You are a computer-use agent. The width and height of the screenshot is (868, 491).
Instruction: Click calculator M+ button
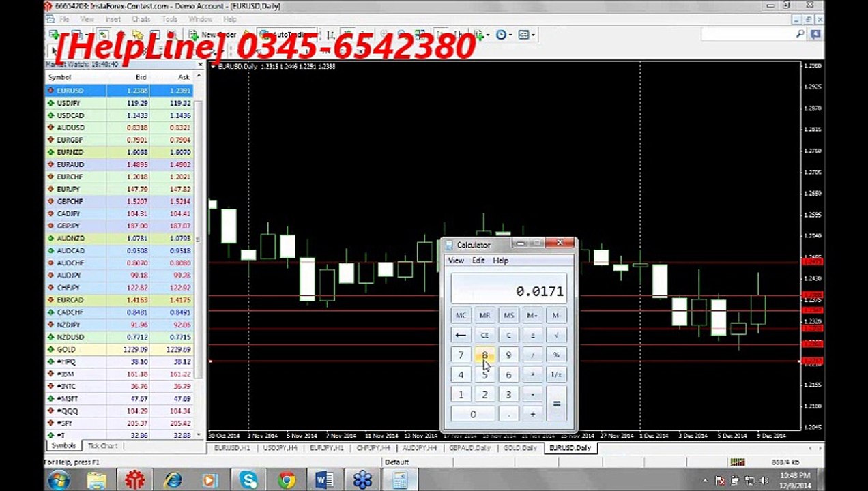pyautogui.click(x=532, y=316)
